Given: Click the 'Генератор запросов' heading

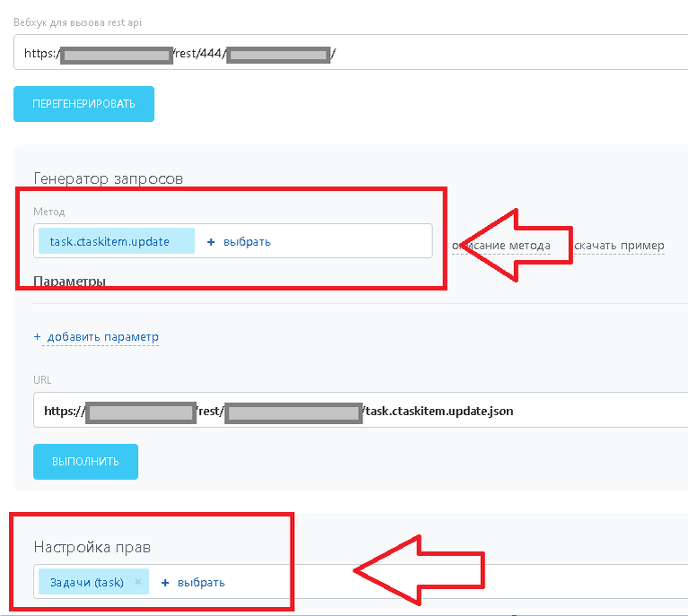Looking at the screenshot, I should coord(108,178).
